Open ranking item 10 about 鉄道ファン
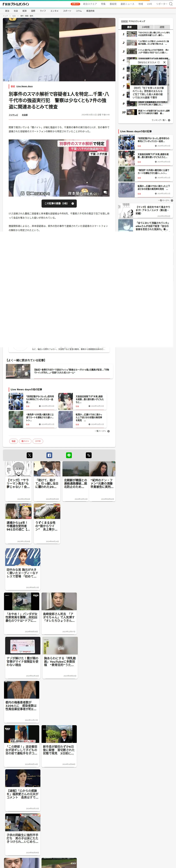 tap(145, 112)
